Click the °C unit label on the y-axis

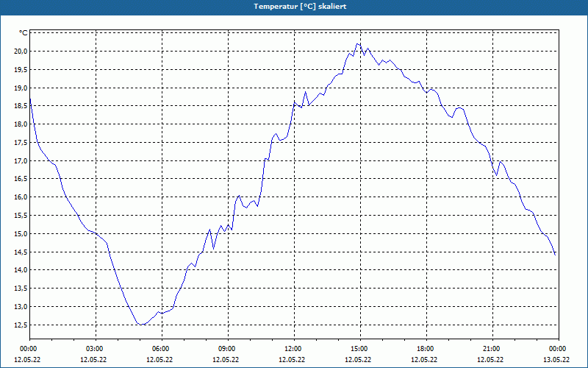tap(24, 33)
